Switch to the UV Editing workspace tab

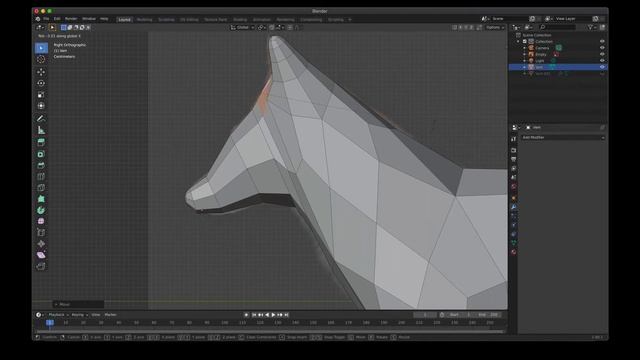(189, 20)
